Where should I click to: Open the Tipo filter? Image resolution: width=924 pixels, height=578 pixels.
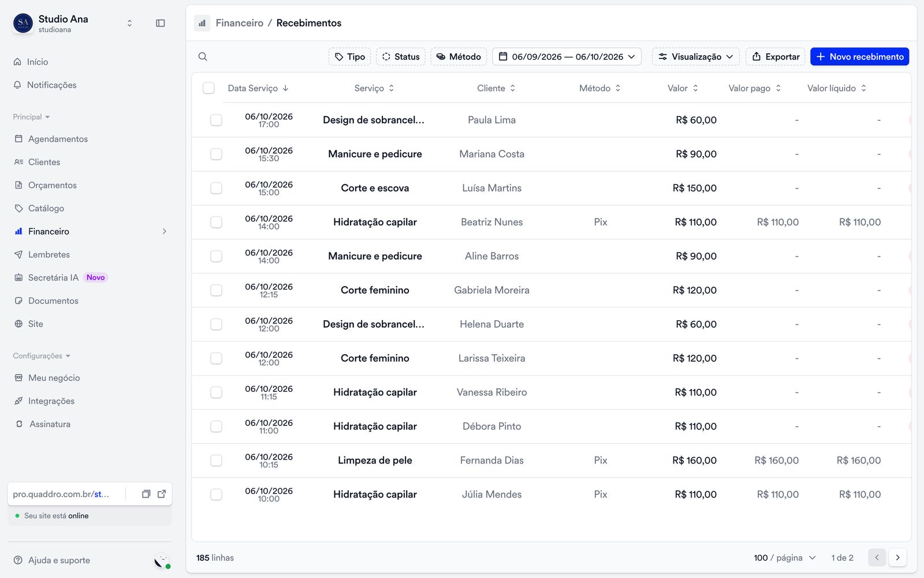[x=349, y=57]
